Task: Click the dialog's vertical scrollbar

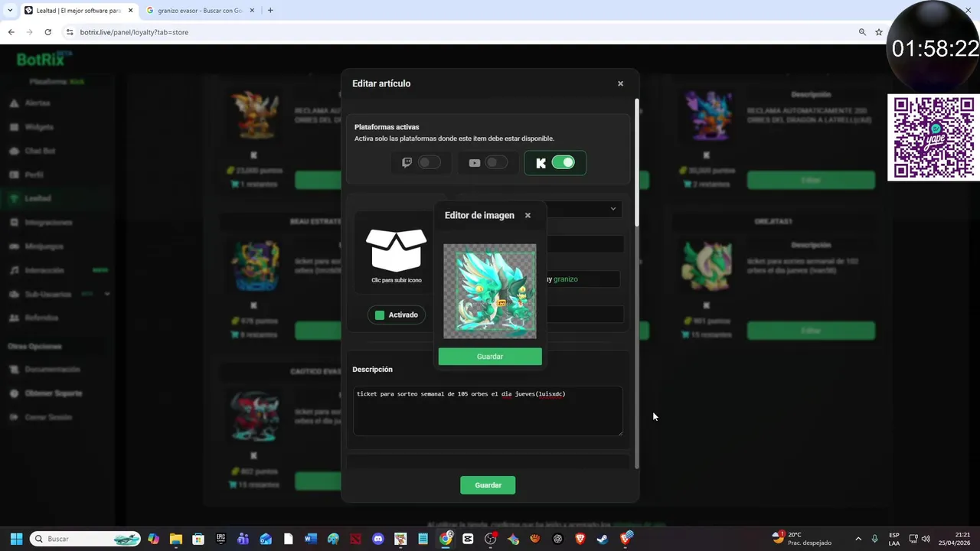Action: click(636, 162)
